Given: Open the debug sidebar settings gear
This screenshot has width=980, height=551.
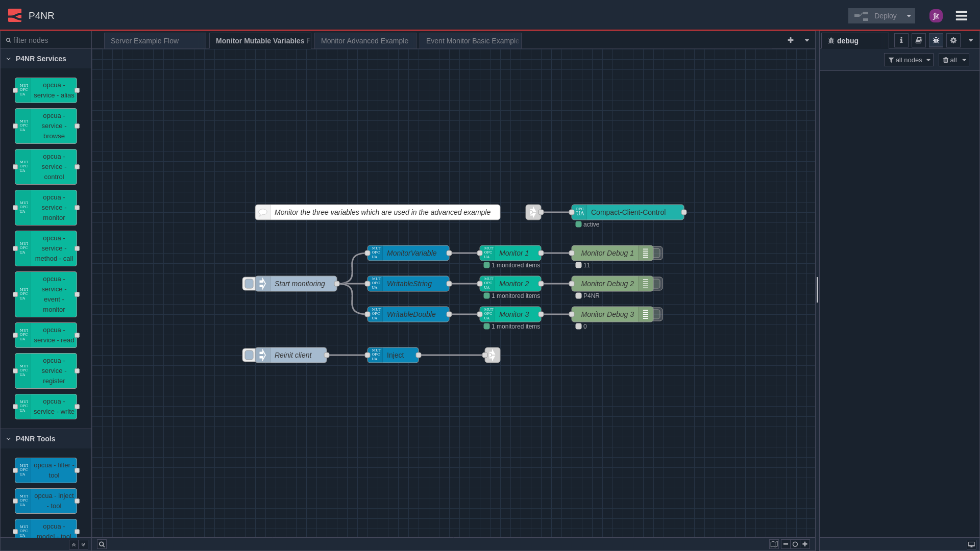Looking at the screenshot, I should [953, 40].
